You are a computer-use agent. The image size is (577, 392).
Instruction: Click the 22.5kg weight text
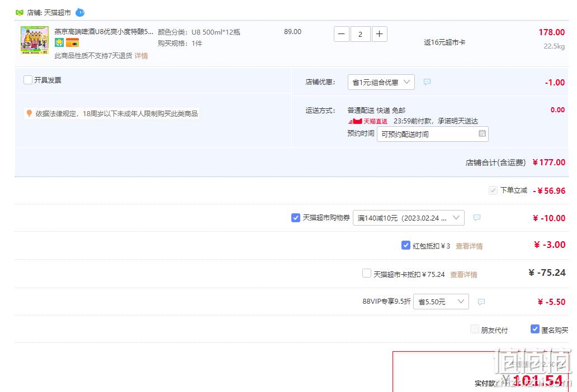coord(554,46)
